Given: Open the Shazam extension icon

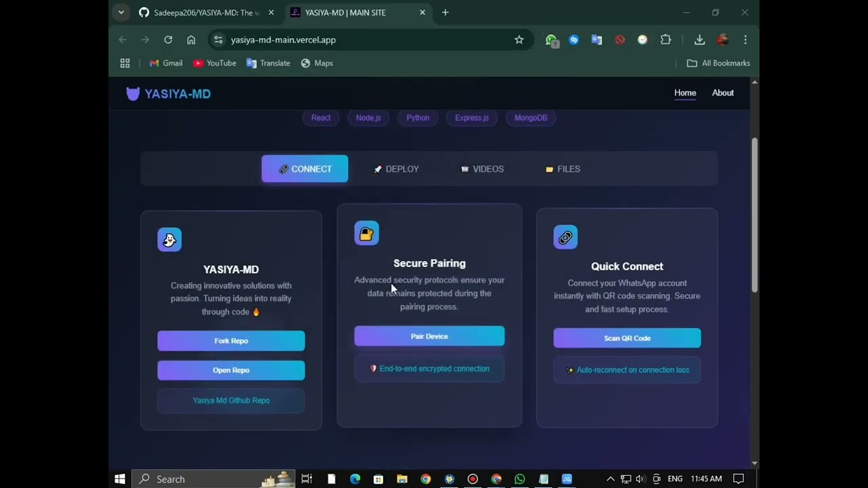Looking at the screenshot, I should coord(574,40).
